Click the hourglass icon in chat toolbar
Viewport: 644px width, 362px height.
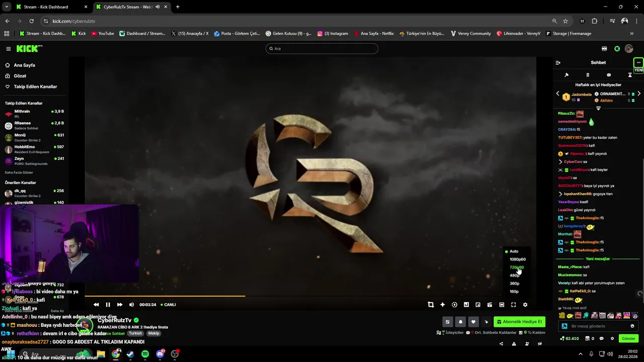pos(630,75)
